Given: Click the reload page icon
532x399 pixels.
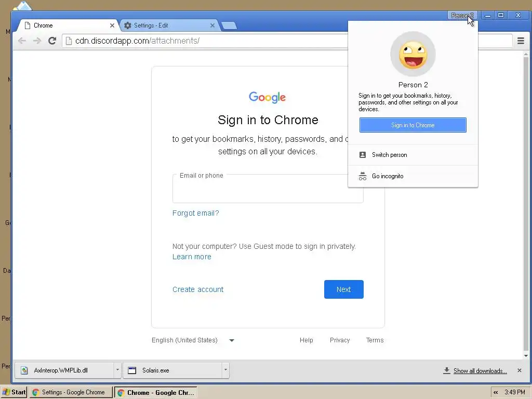Looking at the screenshot, I should coord(52,41).
